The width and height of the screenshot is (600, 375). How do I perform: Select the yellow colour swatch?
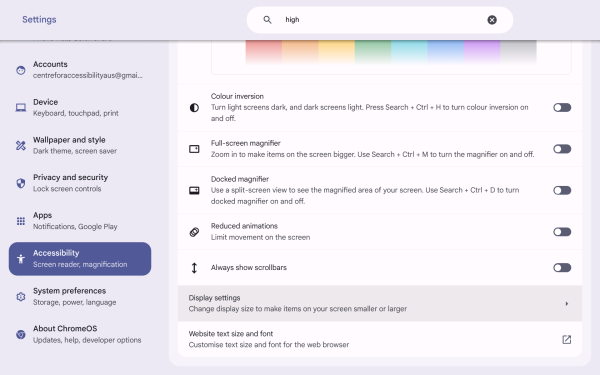(336, 52)
